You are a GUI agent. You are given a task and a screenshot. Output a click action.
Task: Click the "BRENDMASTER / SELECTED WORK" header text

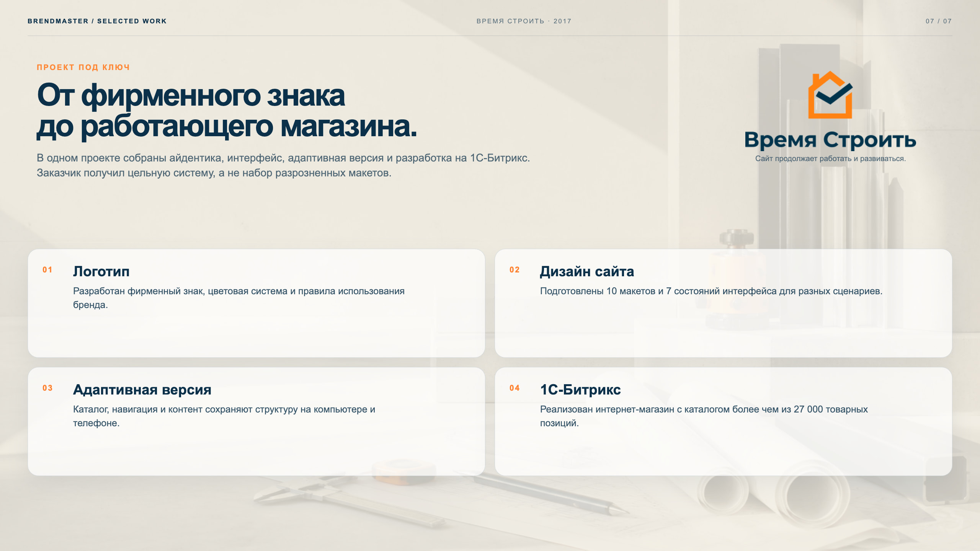point(97,21)
